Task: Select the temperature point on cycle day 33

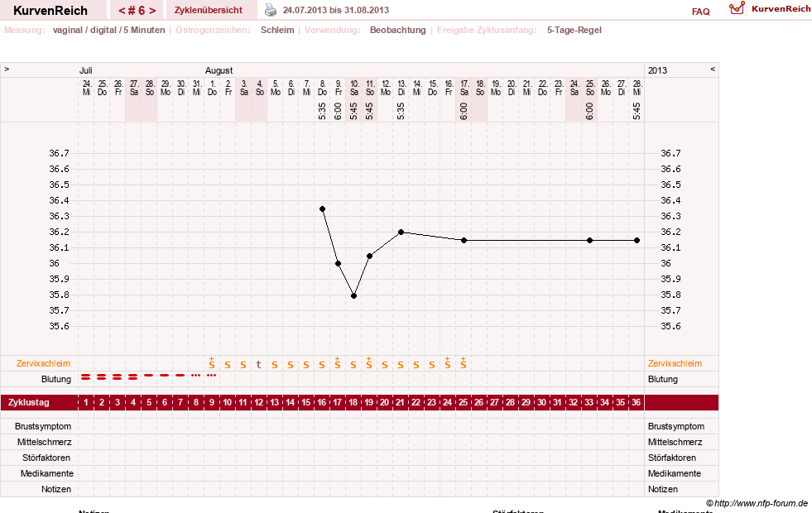Action: [590, 240]
